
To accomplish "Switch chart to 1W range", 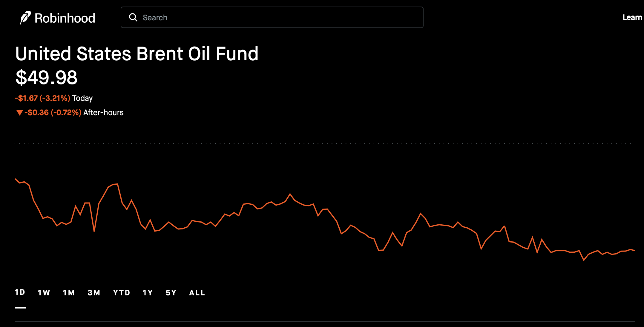I will click(x=44, y=293).
